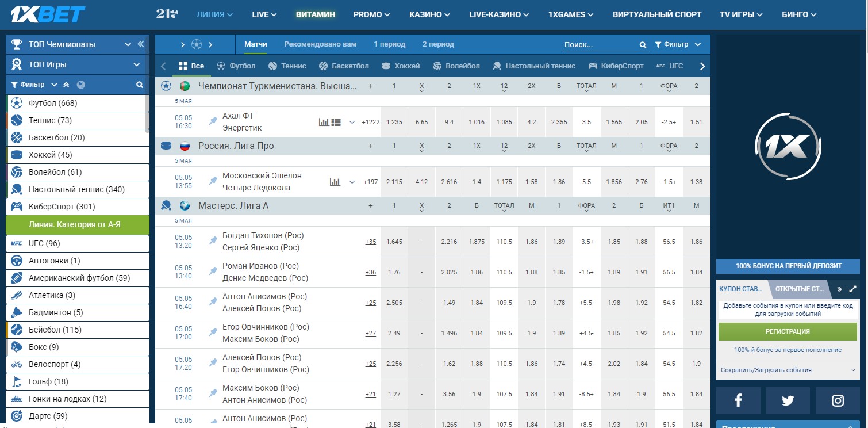
Task: Click 100%-й бонус за первое пополнение link
Action: click(x=788, y=350)
